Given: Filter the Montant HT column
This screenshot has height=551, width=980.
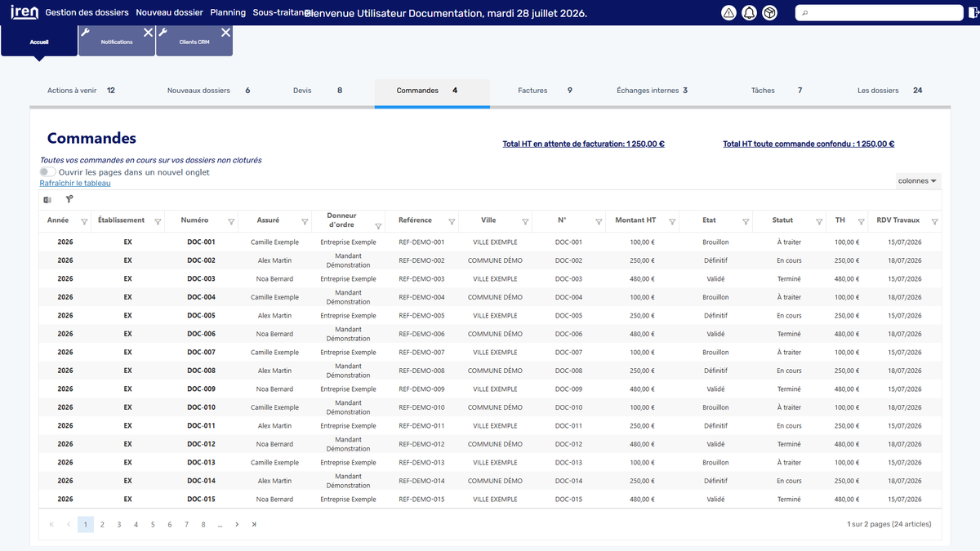Looking at the screenshot, I should (672, 222).
